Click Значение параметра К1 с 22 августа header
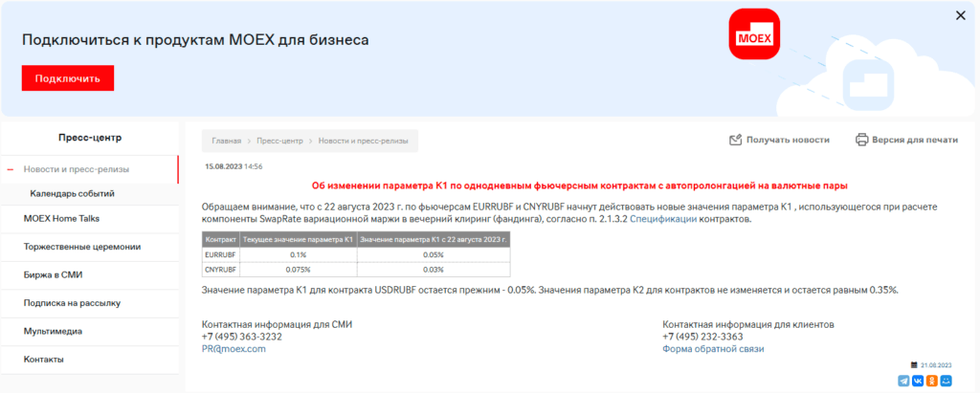Viewport: 980px width, 393px height. click(434, 240)
